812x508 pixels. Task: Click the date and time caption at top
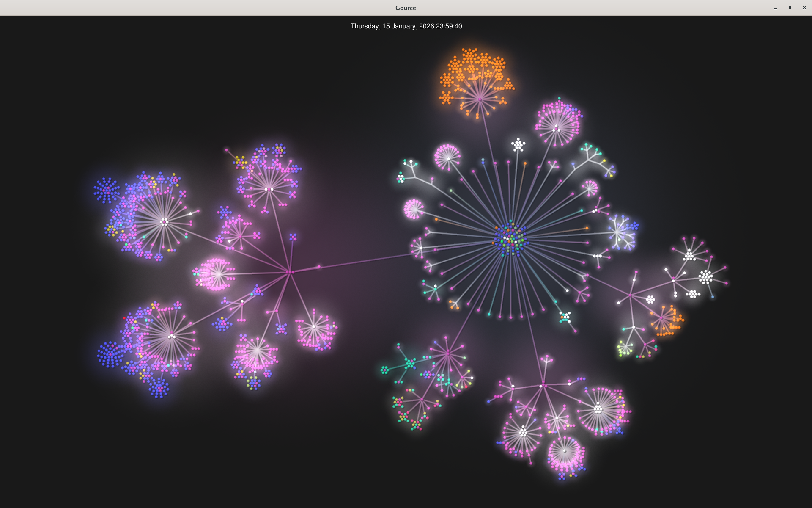coord(406,26)
